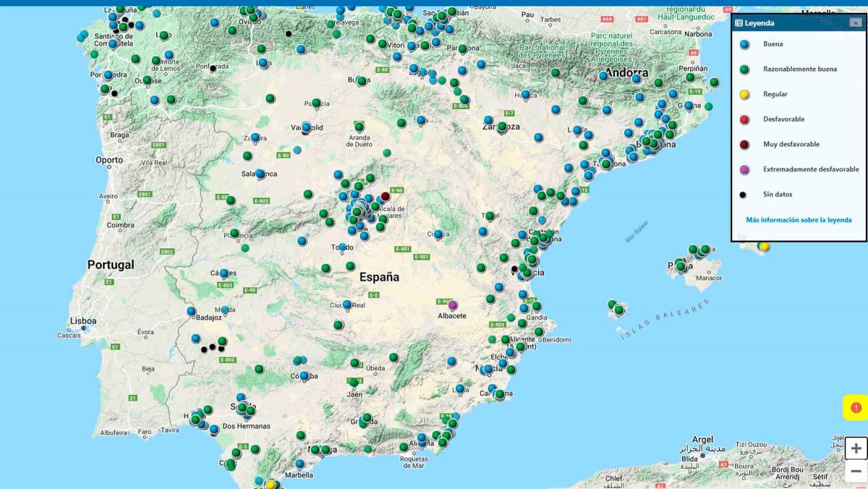Click the blue marker near Badajoz
Image resolution: width=868 pixels, height=489 pixels.
(191, 311)
